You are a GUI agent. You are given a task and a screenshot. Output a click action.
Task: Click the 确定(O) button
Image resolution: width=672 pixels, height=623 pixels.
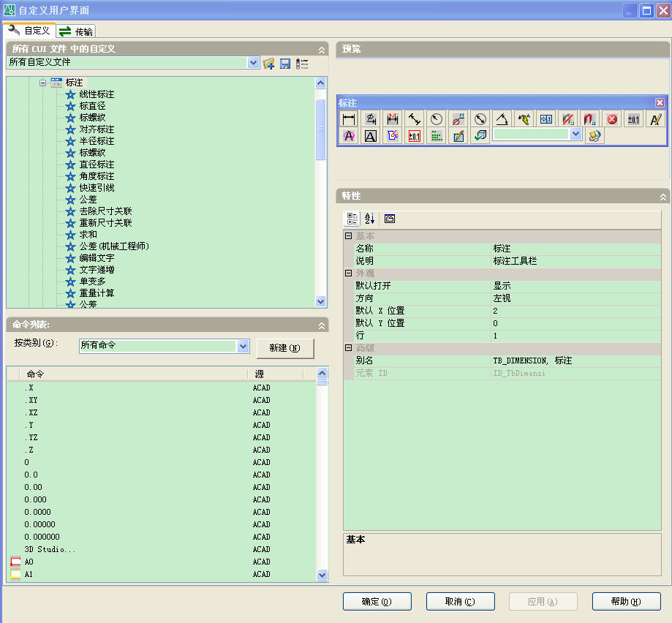[x=377, y=602]
